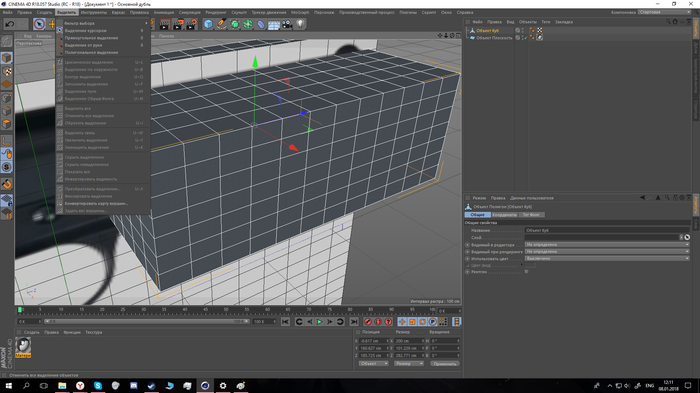This screenshot has height=393, width=700.
Task: Expand the Фильтр выбора submenu
Action: point(103,23)
